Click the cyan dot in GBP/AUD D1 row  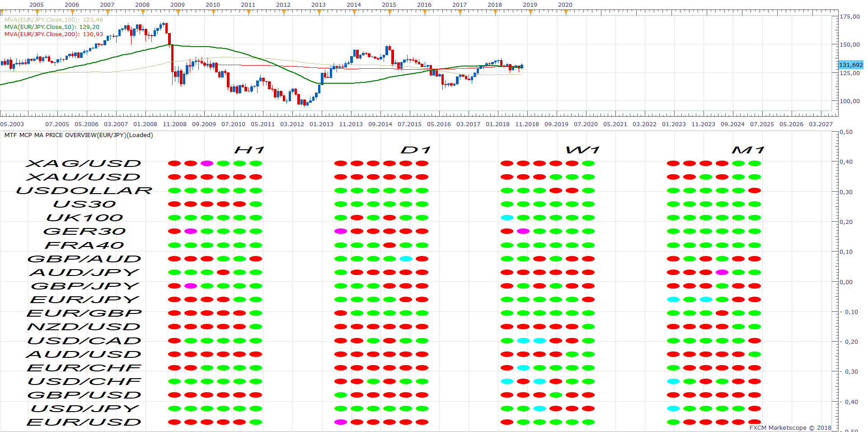pos(406,259)
